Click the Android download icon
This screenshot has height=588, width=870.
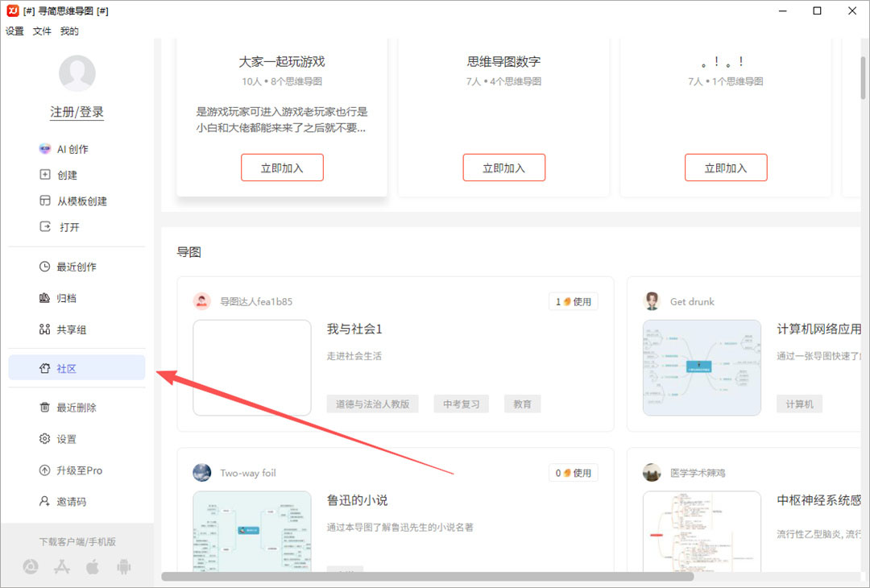point(124,567)
